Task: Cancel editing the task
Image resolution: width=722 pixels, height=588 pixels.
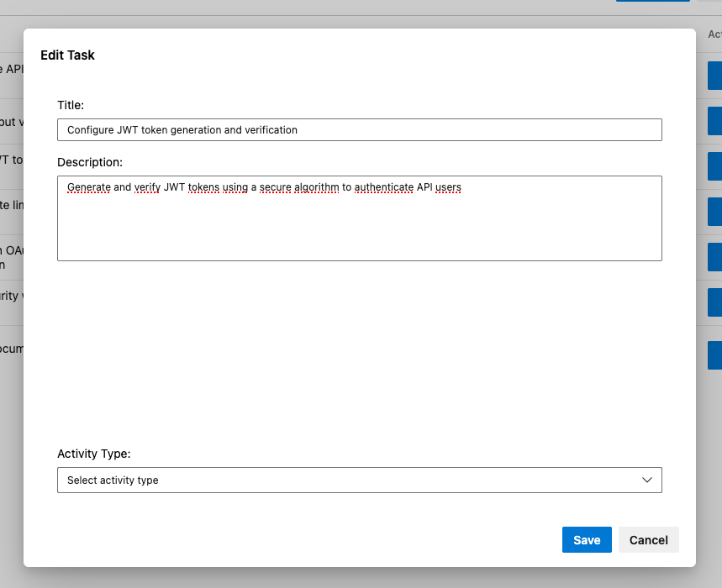Action: [x=648, y=540]
